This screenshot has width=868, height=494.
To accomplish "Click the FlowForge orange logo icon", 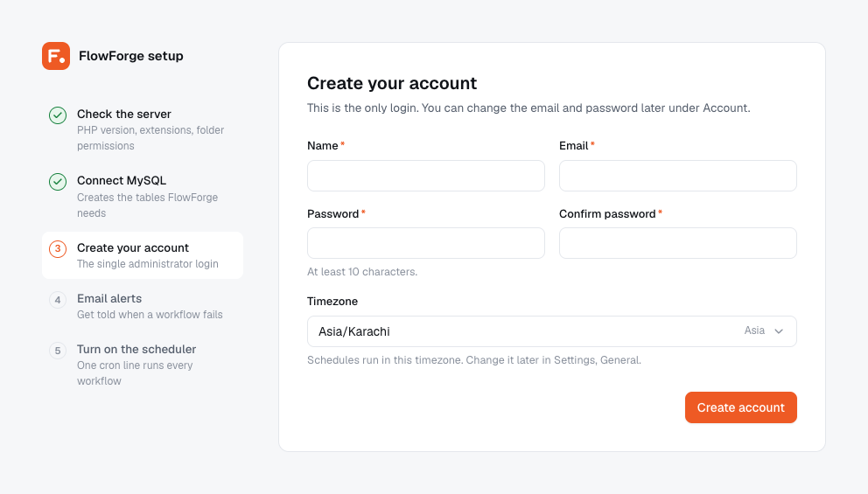I will click(x=56, y=56).
